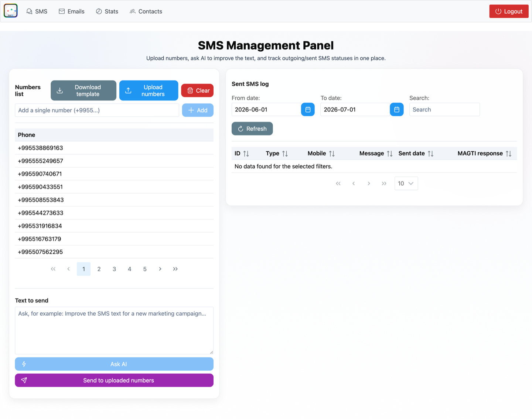Click Download template button

(83, 90)
